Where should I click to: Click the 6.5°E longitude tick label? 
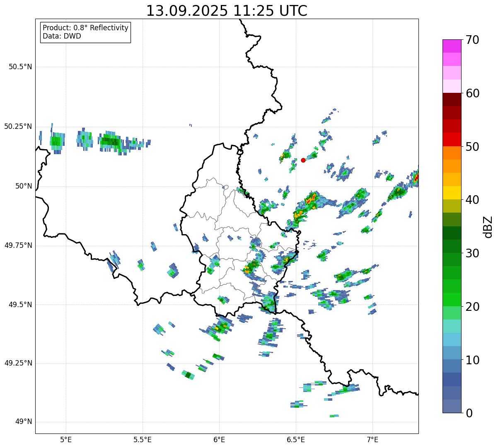point(296,439)
